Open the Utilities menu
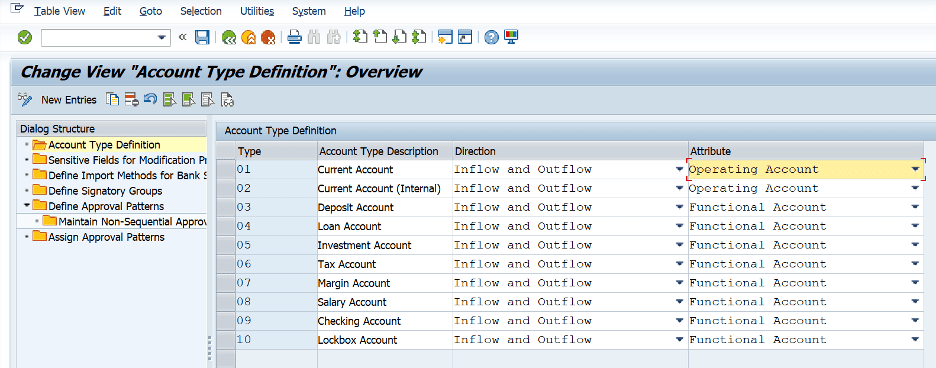Image resolution: width=936 pixels, height=368 pixels. (x=257, y=11)
